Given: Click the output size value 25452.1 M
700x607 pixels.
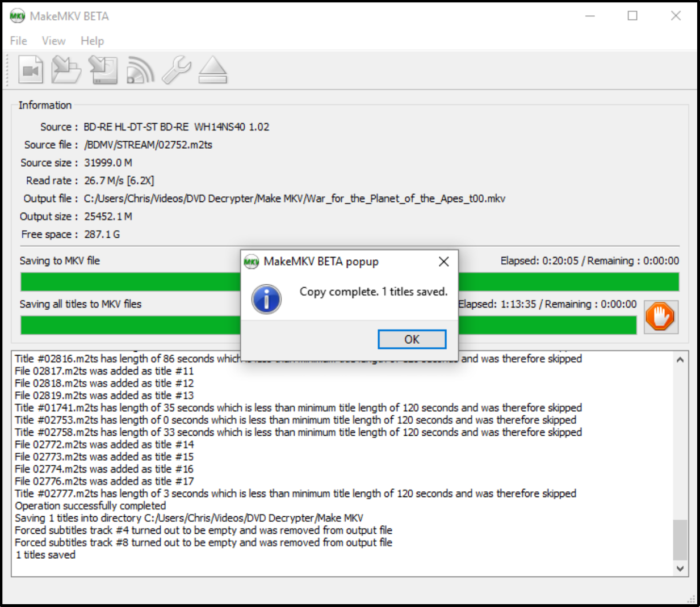Looking at the screenshot, I should pos(108,217).
